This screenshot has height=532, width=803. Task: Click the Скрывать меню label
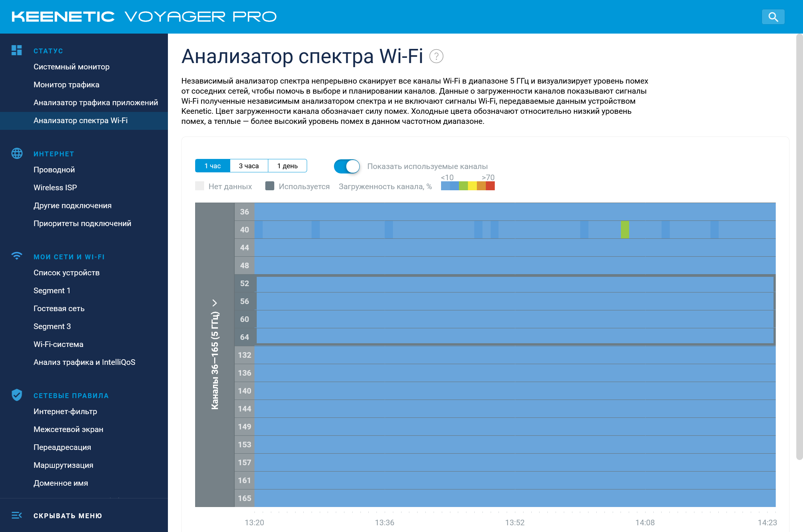pyautogui.click(x=68, y=516)
